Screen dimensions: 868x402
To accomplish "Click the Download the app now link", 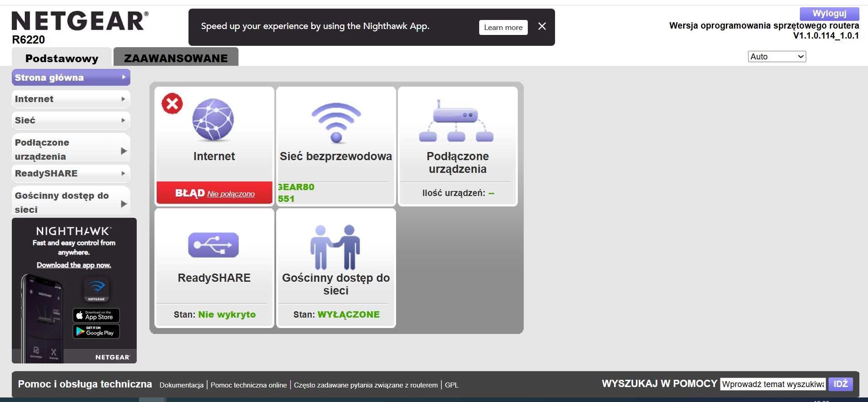I will click(x=74, y=265).
